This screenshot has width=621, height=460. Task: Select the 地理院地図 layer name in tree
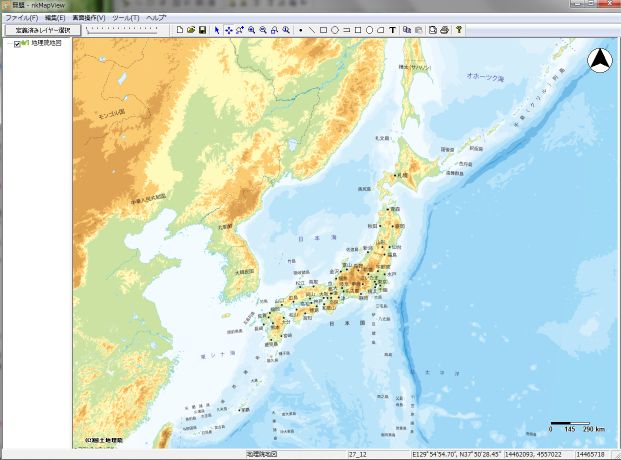[46, 44]
